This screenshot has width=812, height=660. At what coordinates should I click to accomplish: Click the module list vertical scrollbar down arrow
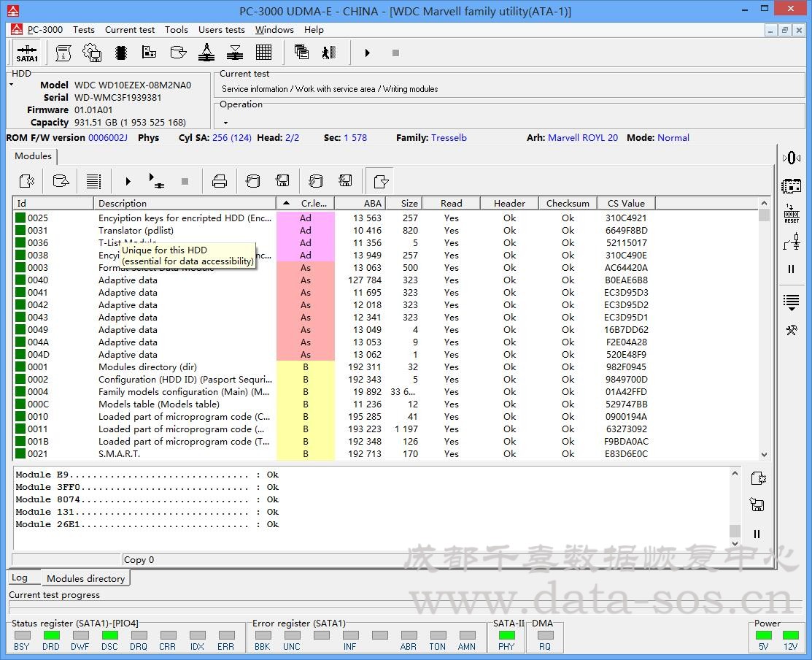(764, 454)
